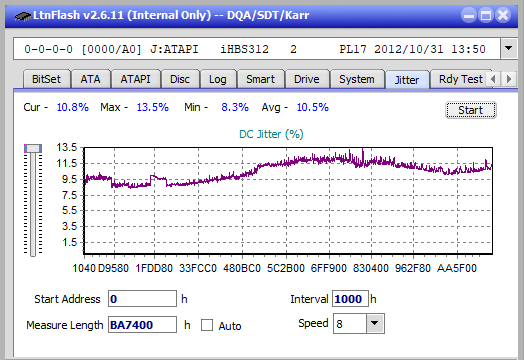Click the vertical scale slider thumb

click(33, 148)
